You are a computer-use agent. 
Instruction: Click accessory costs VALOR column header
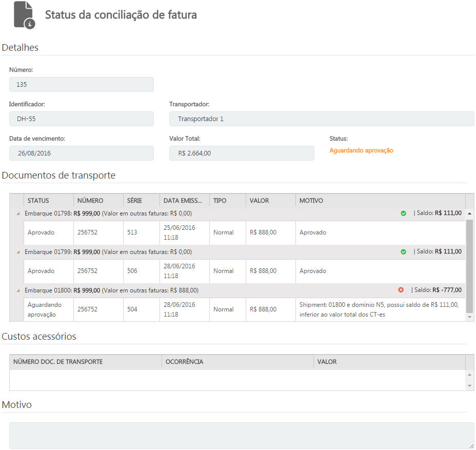coord(389,362)
